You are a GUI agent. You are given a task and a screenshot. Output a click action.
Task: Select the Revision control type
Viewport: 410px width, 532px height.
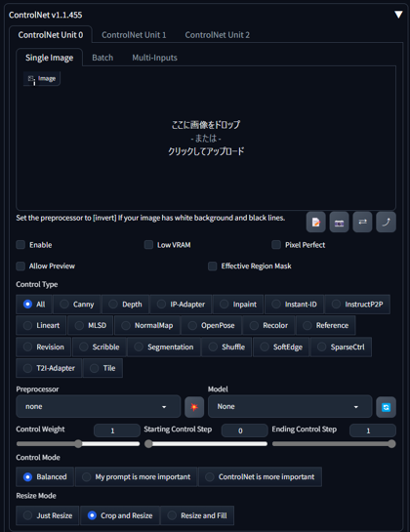[x=44, y=347]
